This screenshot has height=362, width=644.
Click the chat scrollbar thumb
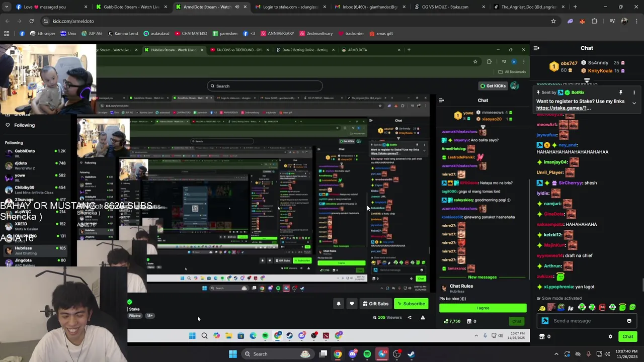click(x=642, y=285)
